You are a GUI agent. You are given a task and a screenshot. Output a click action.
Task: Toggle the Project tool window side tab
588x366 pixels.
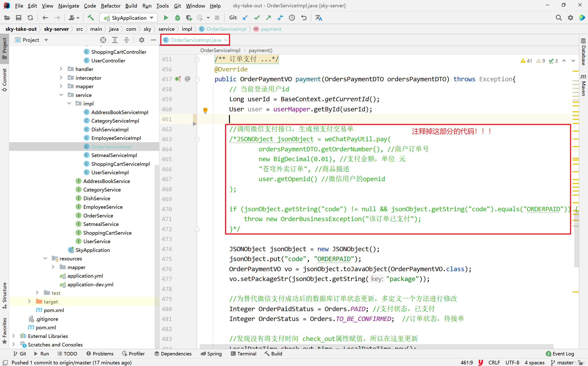(x=4, y=48)
